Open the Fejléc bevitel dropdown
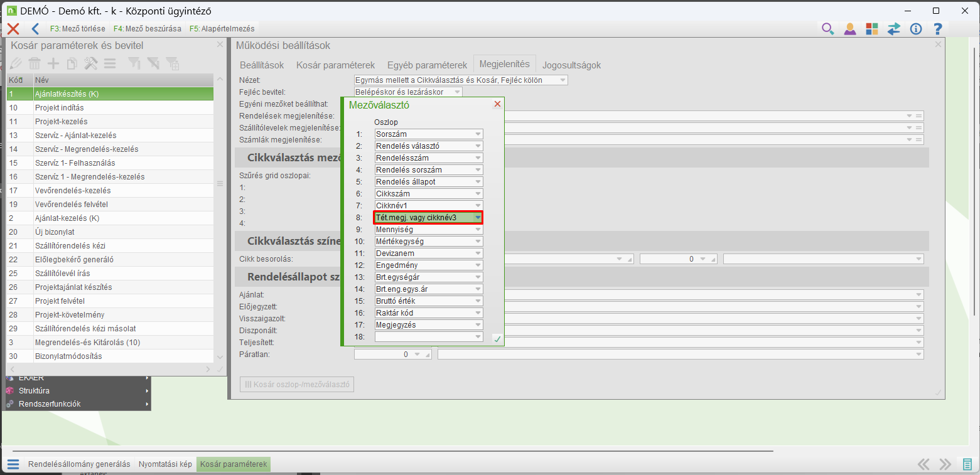This screenshot has width=980, height=475. click(458, 92)
